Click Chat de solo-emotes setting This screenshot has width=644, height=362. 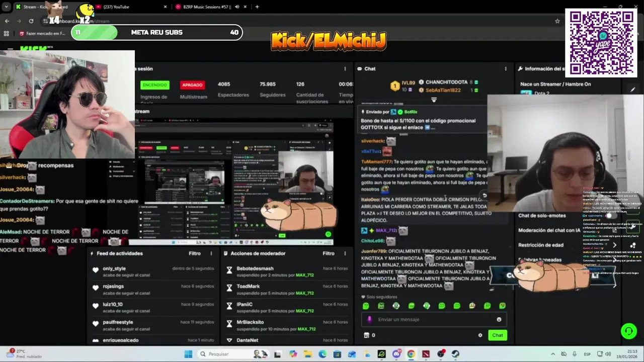[542, 216]
